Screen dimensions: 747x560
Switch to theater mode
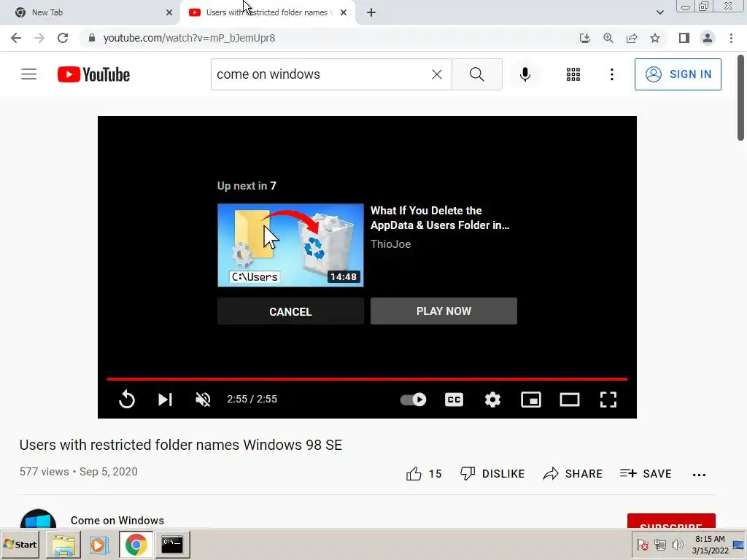(569, 399)
